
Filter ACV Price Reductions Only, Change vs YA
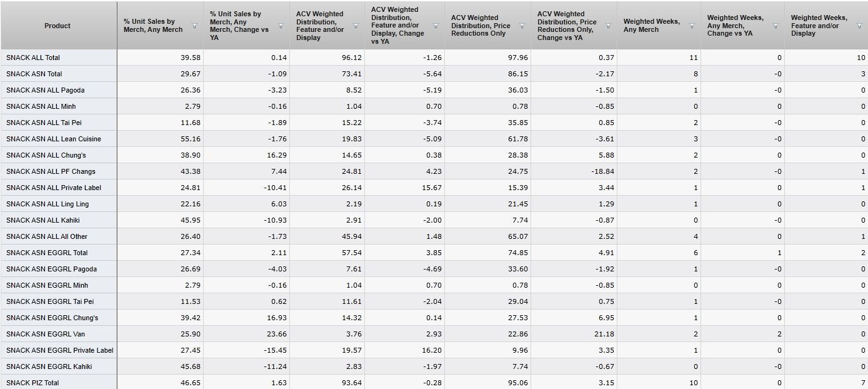(608, 26)
